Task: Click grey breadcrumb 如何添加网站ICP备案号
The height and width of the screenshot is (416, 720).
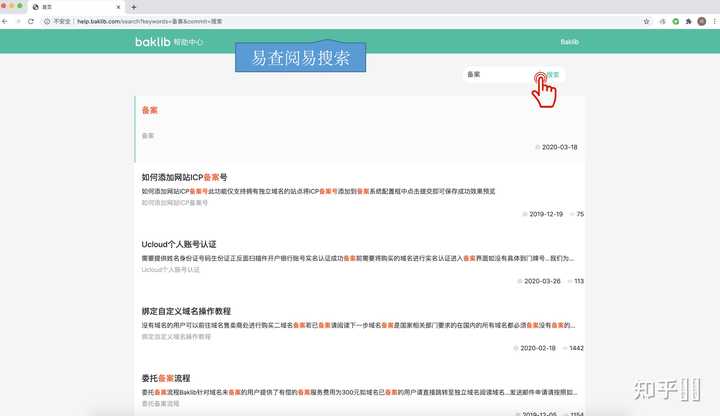Action: (x=174, y=202)
